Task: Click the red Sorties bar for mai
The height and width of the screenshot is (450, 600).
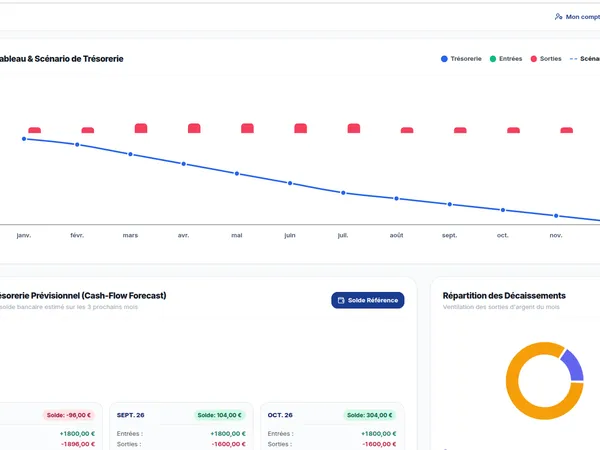Action: point(247,128)
